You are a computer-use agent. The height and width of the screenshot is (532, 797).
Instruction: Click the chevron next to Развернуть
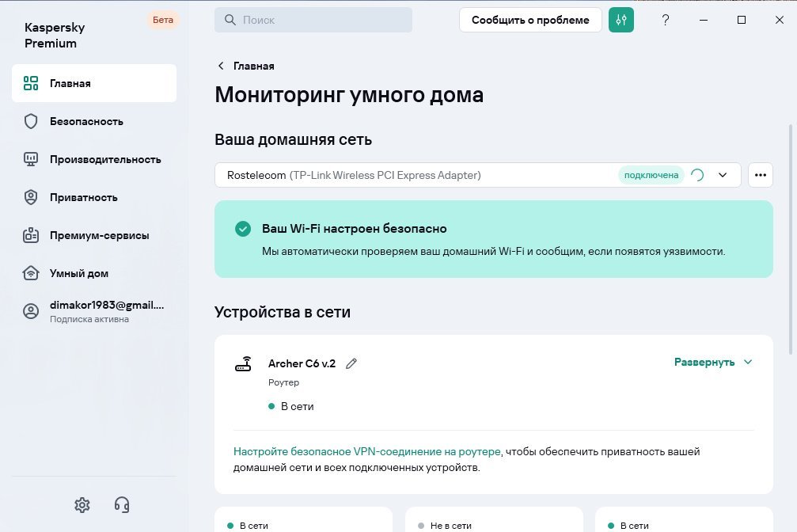click(x=748, y=362)
